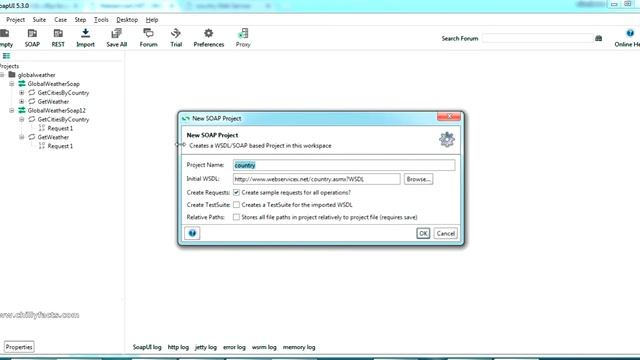Create new REST project from toolbar
640x360 pixels.
click(58, 33)
